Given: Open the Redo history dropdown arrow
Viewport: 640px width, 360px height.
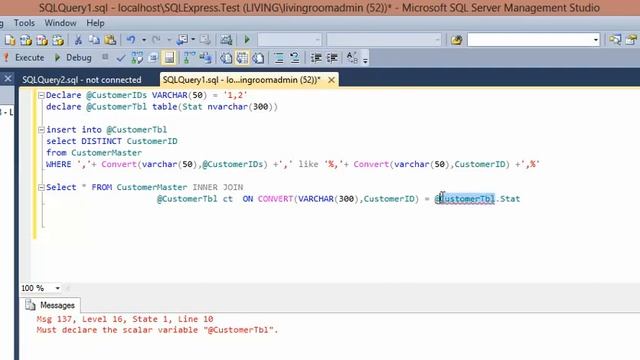Looking at the screenshot, I should pos(169,40).
